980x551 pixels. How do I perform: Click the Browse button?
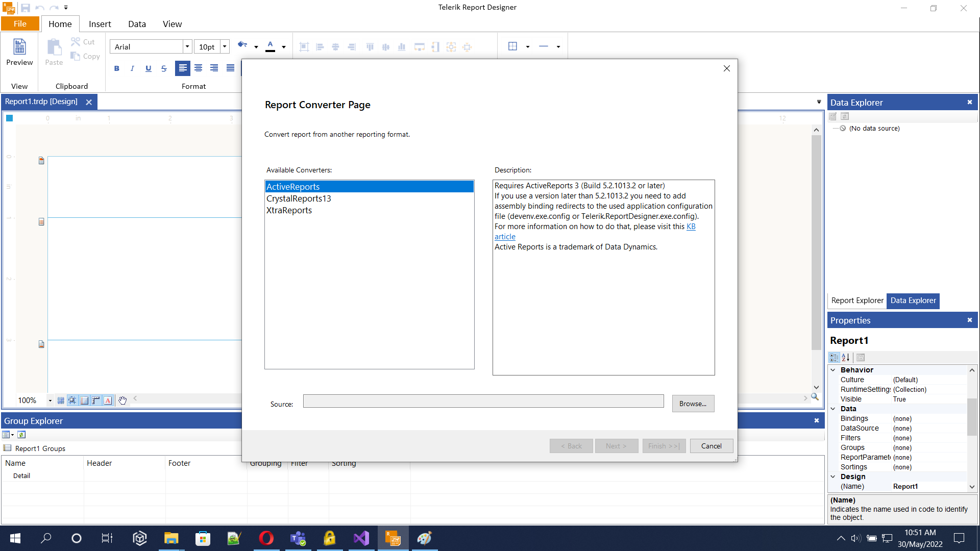[693, 404]
